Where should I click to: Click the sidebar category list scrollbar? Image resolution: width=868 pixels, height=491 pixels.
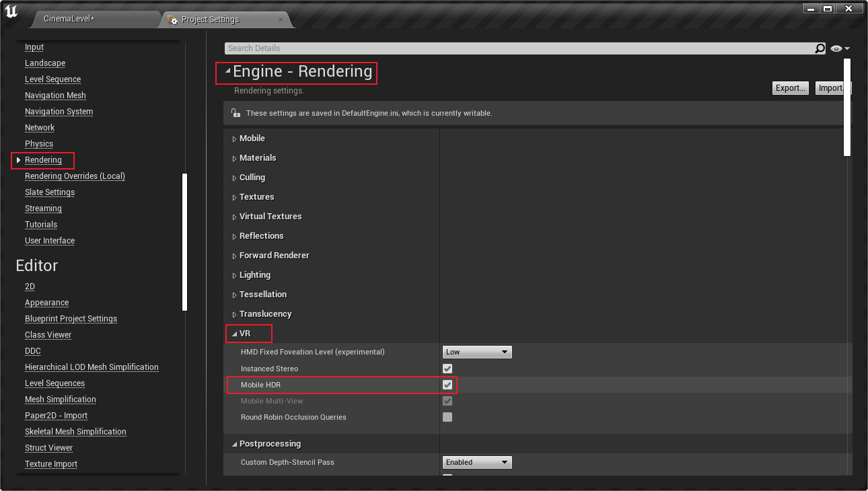(185, 242)
